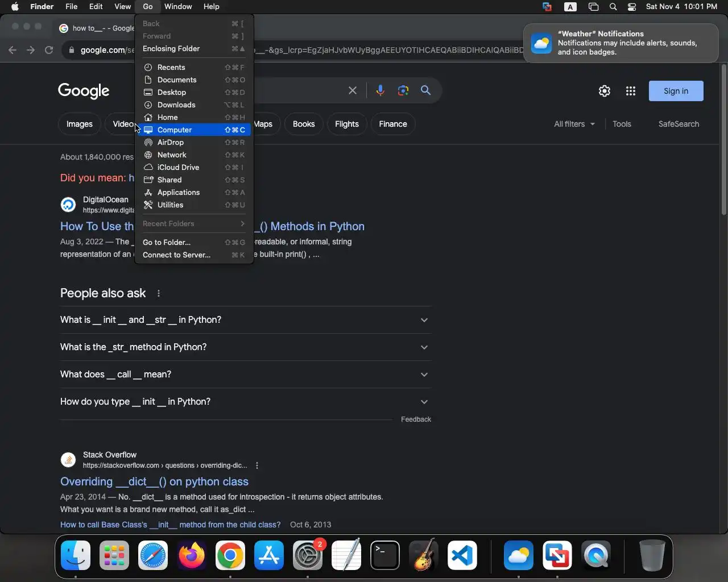The image size is (728, 582).
Task: Open Google Chrome dock icon
Action: (x=230, y=555)
